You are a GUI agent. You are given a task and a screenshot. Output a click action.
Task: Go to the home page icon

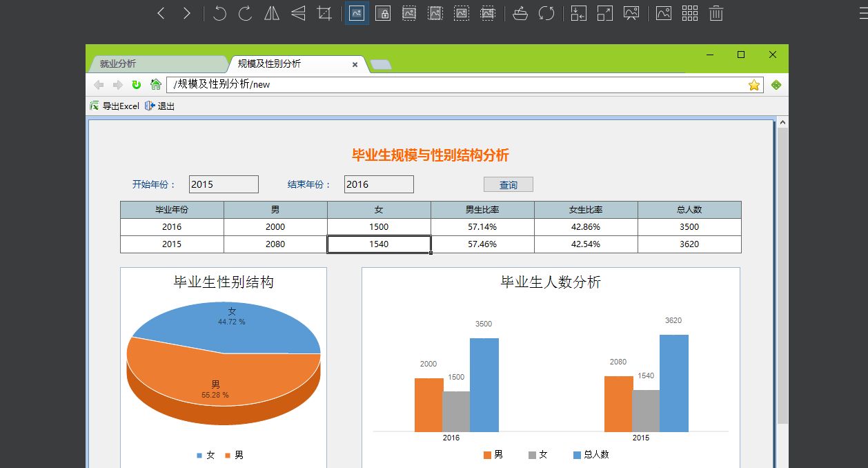click(156, 85)
